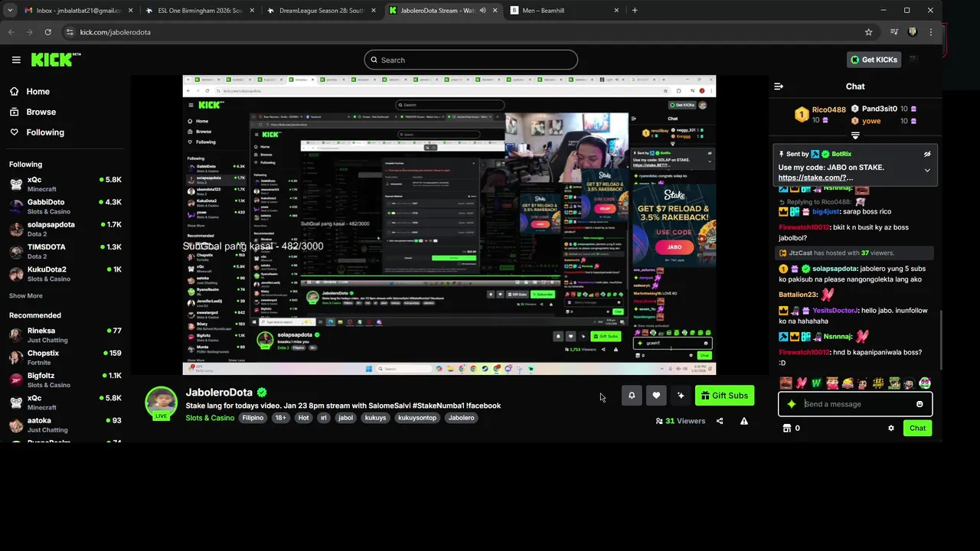Open the Kick hamburger menu
This screenshot has width=980, height=551.
point(16,60)
